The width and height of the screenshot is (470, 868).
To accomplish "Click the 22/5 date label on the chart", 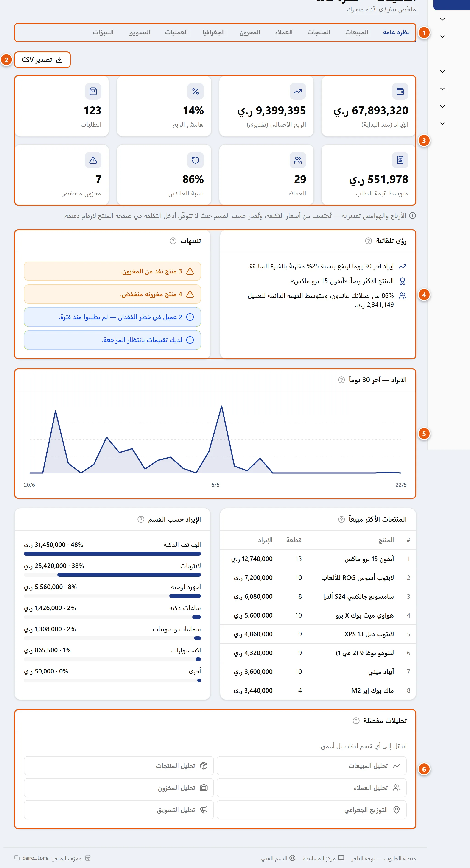I will pyautogui.click(x=401, y=485).
